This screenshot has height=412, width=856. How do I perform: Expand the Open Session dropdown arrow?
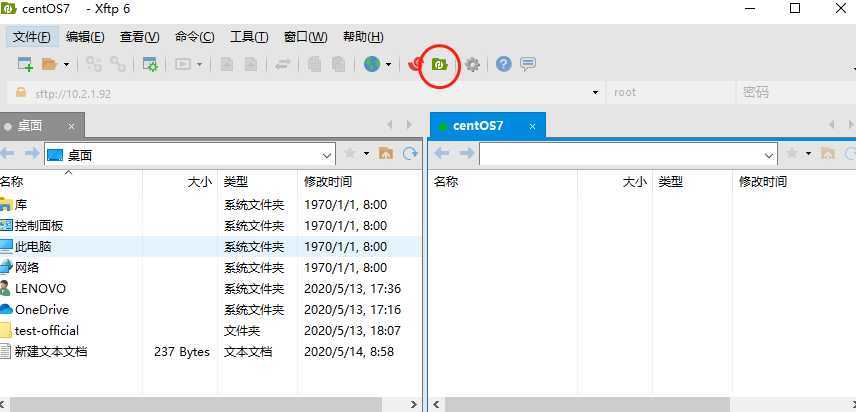(x=67, y=65)
